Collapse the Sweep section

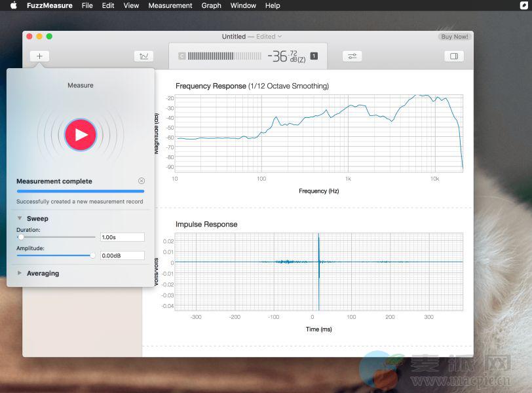point(20,219)
